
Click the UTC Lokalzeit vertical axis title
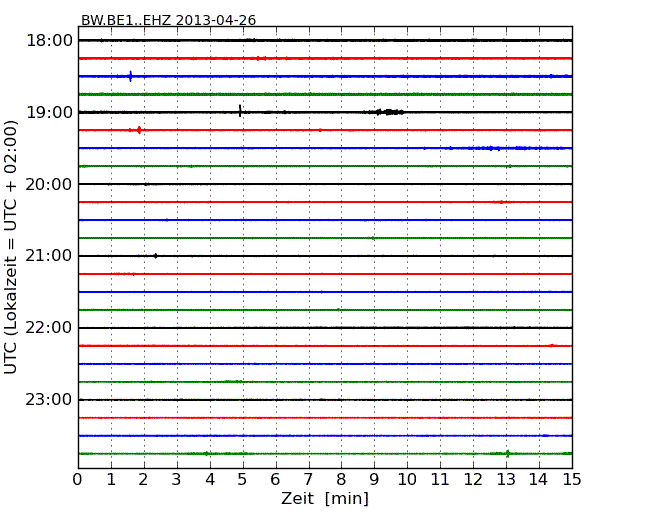pyautogui.click(x=11, y=247)
